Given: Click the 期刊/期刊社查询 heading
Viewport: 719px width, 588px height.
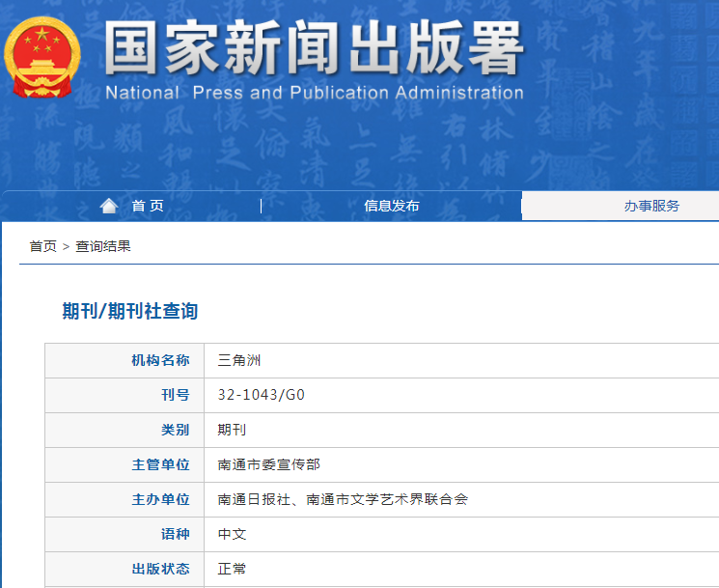Looking at the screenshot, I should pyautogui.click(x=130, y=311).
